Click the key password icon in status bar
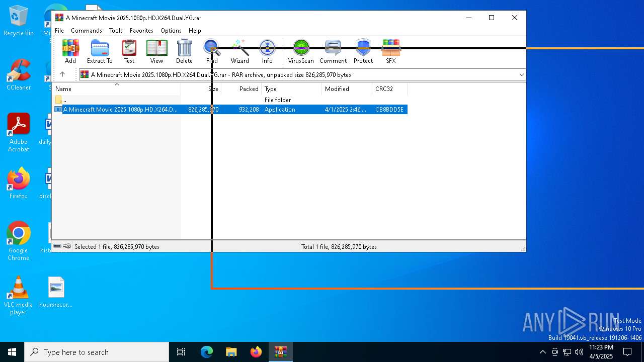 click(x=67, y=246)
